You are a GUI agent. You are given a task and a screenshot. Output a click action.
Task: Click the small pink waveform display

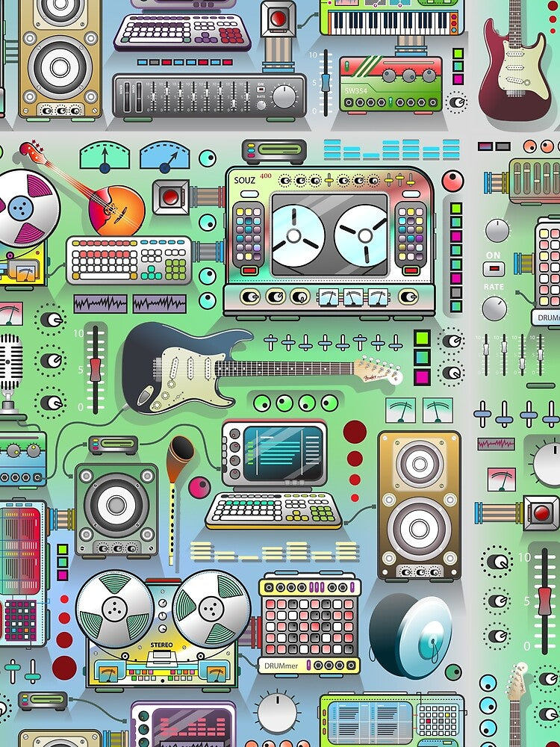tap(497, 444)
